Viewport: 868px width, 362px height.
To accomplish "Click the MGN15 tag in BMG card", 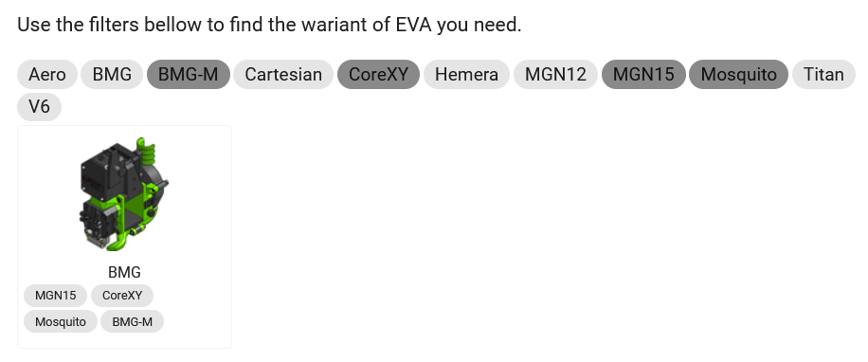I will (55, 296).
